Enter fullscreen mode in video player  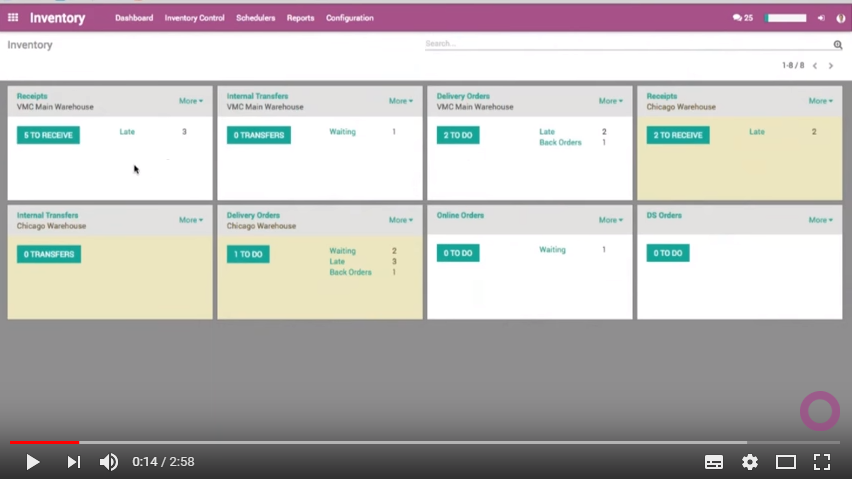[822, 462]
